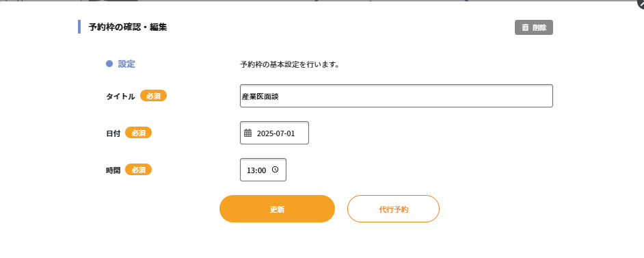Image resolution: width=644 pixels, height=258 pixels.
Task: Click the 予約枠の基本設定を行います description text
Action: pos(290,64)
